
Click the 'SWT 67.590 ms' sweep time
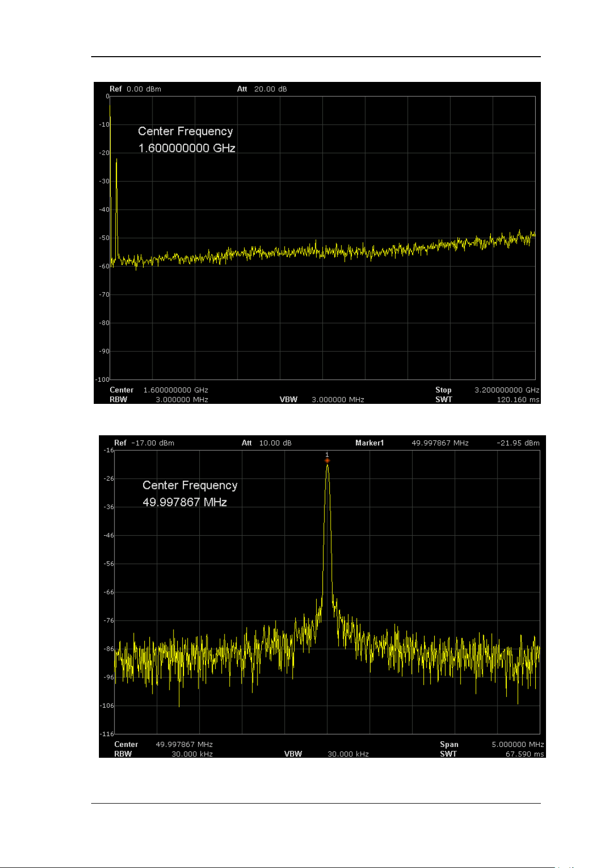tap(492, 754)
